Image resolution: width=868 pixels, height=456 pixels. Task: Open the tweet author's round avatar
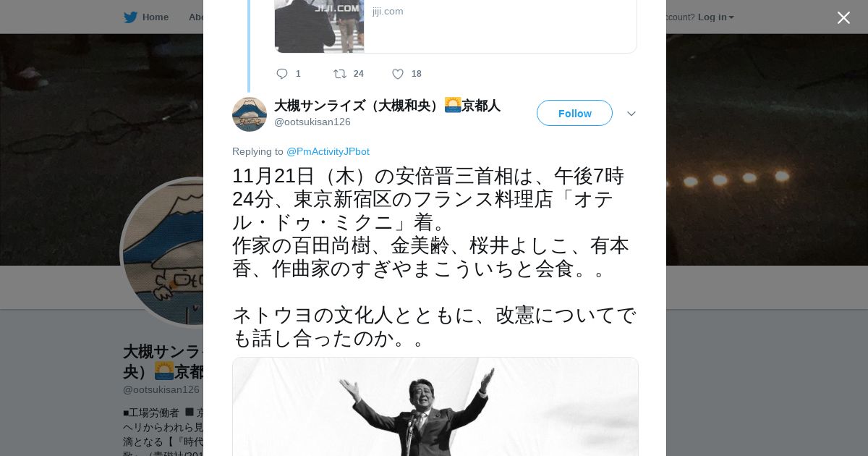[250, 114]
